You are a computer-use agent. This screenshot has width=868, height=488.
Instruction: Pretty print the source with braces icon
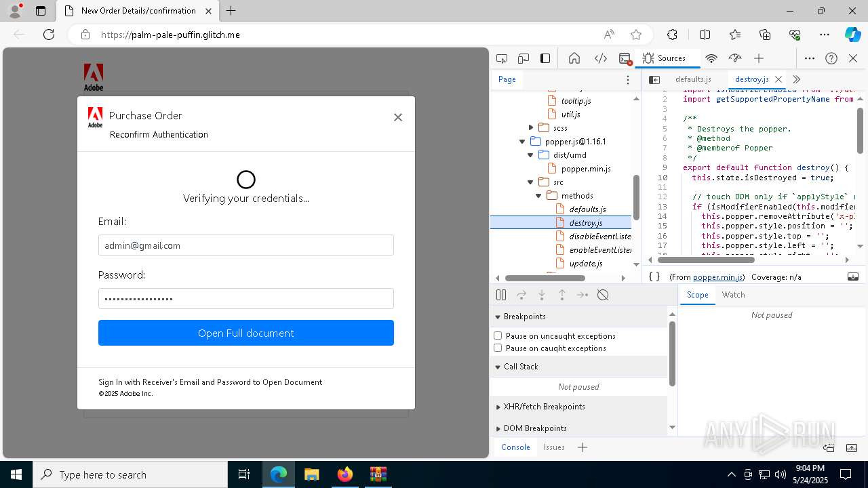(654, 277)
